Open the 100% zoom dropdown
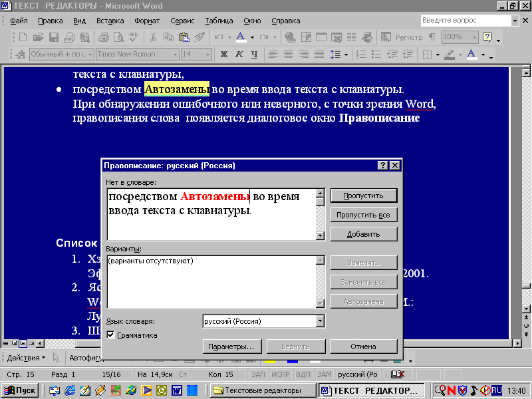The height and width of the screenshot is (399, 532). point(474,37)
